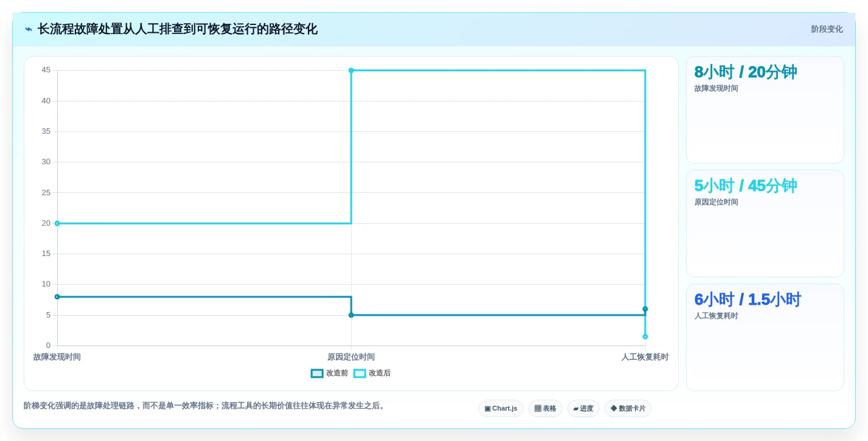Open the 5小时 / 45分钟 stat card

coord(765,224)
